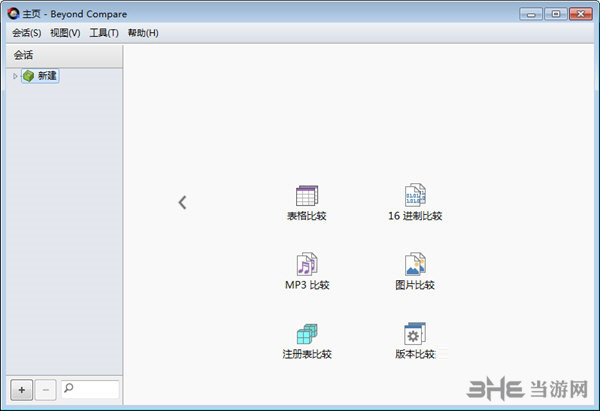
Task: Open the 工具(T) menu
Action: tap(104, 33)
